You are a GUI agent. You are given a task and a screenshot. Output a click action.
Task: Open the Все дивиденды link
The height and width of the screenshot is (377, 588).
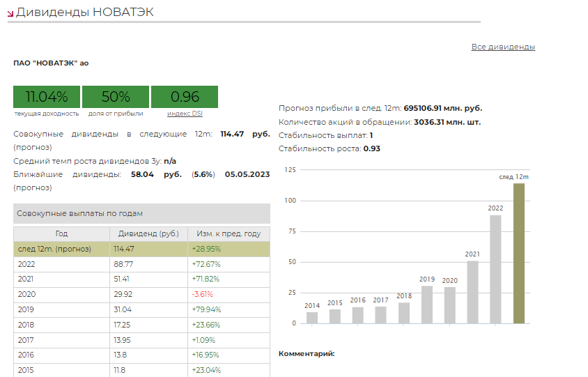pyautogui.click(x=503, y=47)
